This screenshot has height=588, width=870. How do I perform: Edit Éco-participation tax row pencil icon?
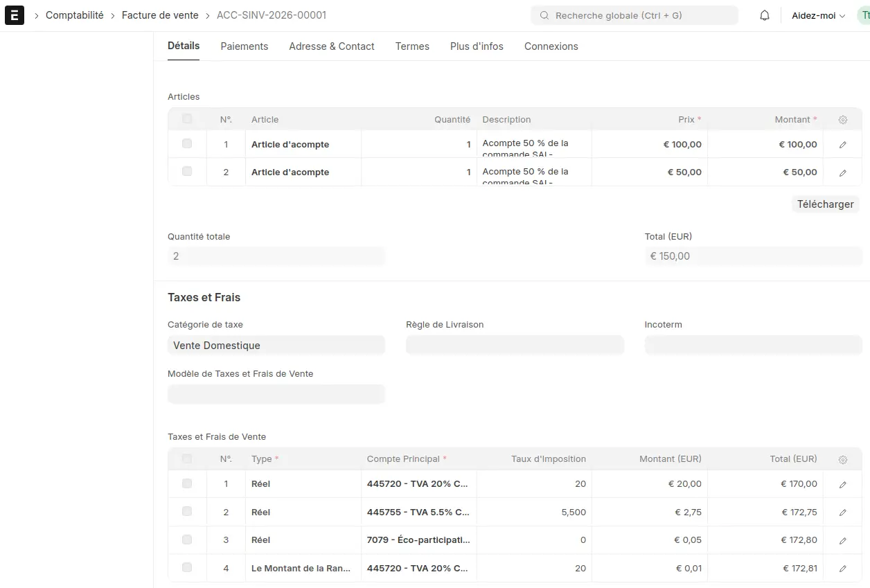point(843,540)
